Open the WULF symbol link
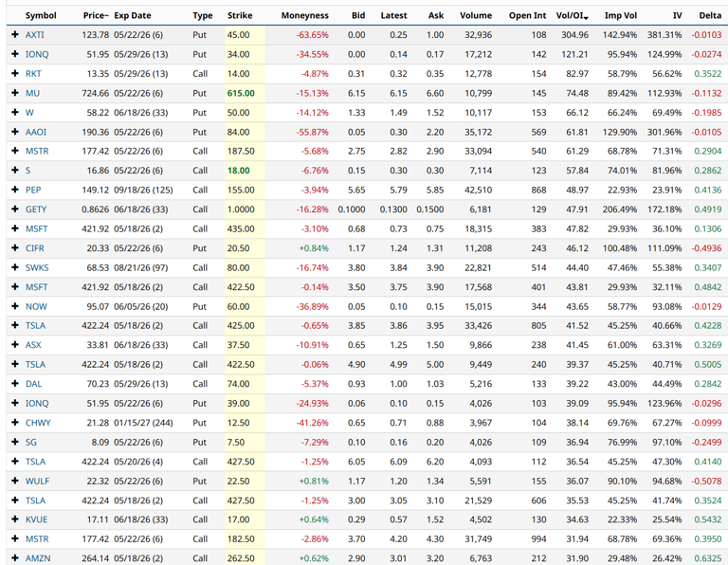This screenshot has width=728, height=565. 37,481
